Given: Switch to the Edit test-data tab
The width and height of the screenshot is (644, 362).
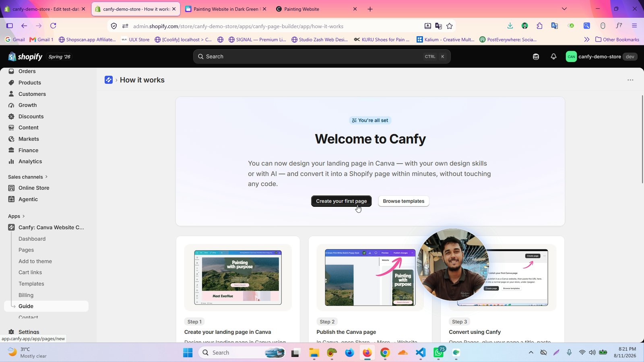Looking at the screenshot, I should tap(45, 9).
